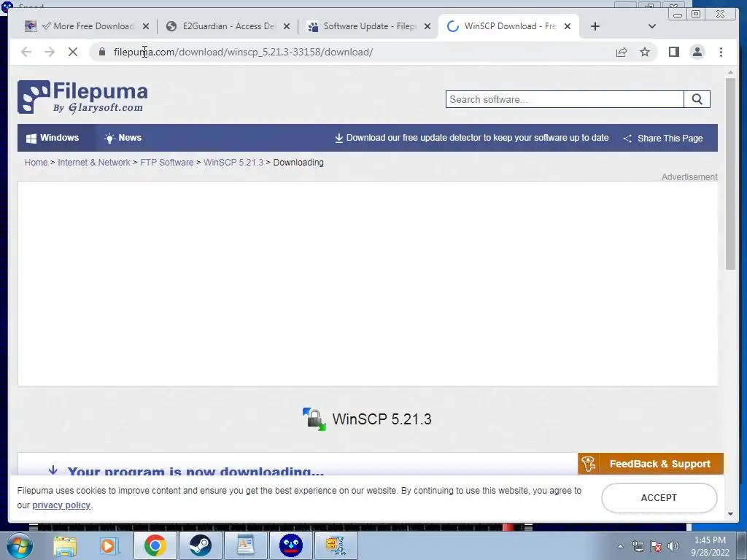The height and width of the screenshot is (560, 747).
Task: Show hidden system tray icons
Action: (620, 546)
